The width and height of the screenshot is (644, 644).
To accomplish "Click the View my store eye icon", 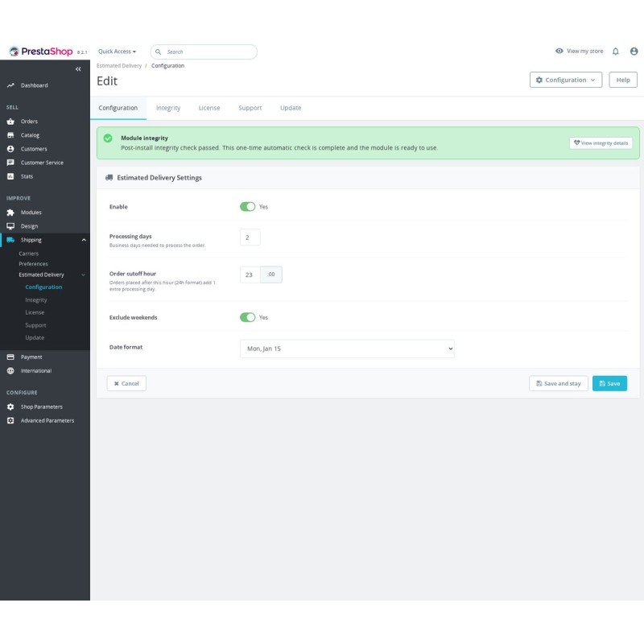I will coord(559,51).
